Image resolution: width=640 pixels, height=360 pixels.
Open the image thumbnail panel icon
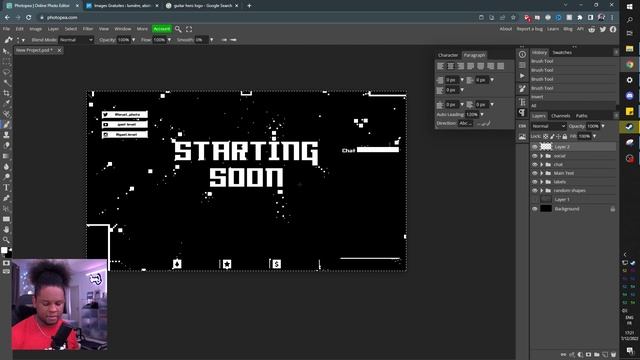[522, 138]
